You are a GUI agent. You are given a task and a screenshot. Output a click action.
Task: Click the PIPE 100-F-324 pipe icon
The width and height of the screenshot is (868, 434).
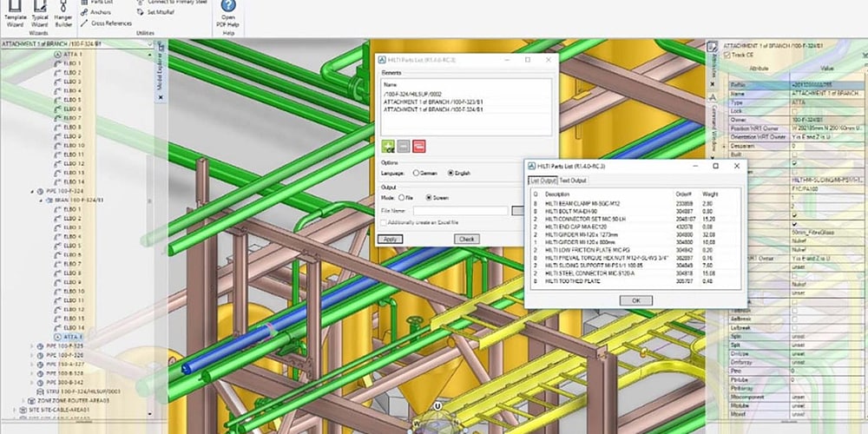40,191
